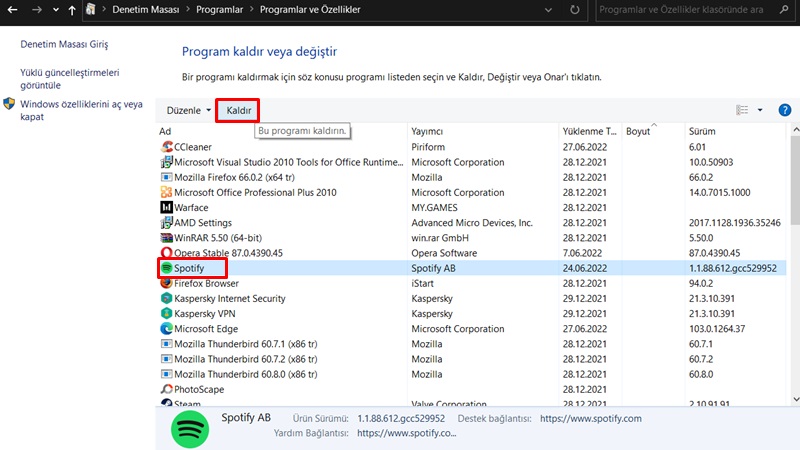Open the view options dropdown arrow
800x450 pixels.
760,110
